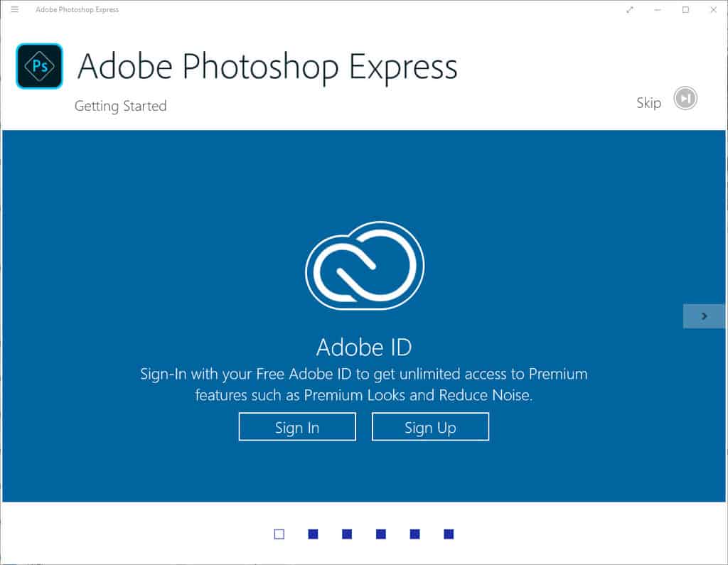The height and width of the screenshot is (565, 728).
Task: Select the last pagination square
Action: (x=449, y=534)
